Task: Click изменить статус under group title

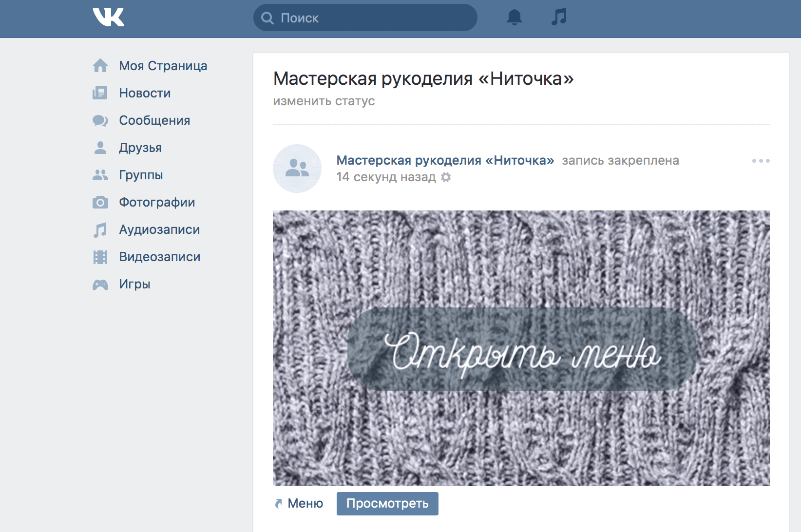Action: 324,101
